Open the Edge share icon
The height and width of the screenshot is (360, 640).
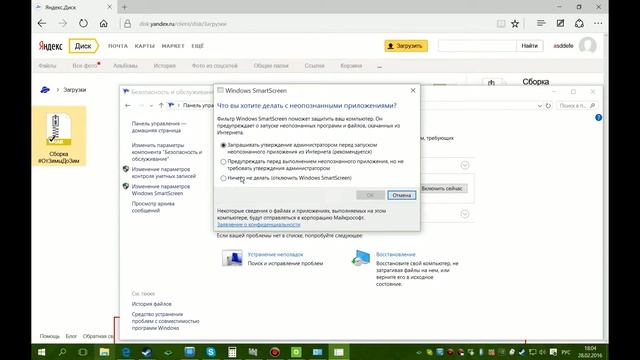(579, 24)
